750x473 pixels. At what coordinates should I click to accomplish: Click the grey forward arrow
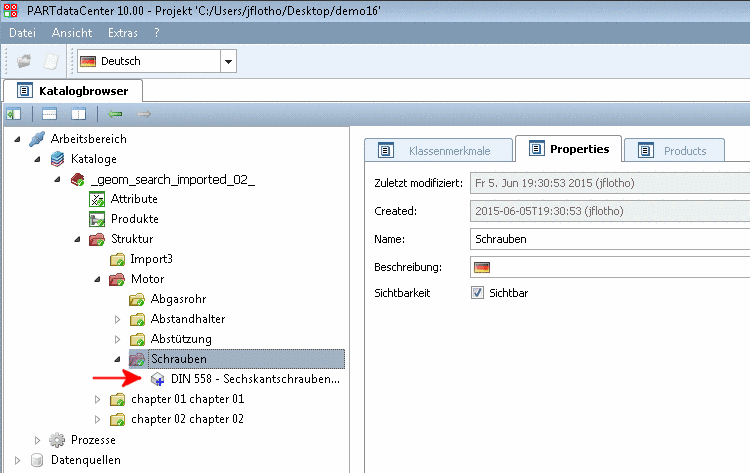tap(144, 114)
